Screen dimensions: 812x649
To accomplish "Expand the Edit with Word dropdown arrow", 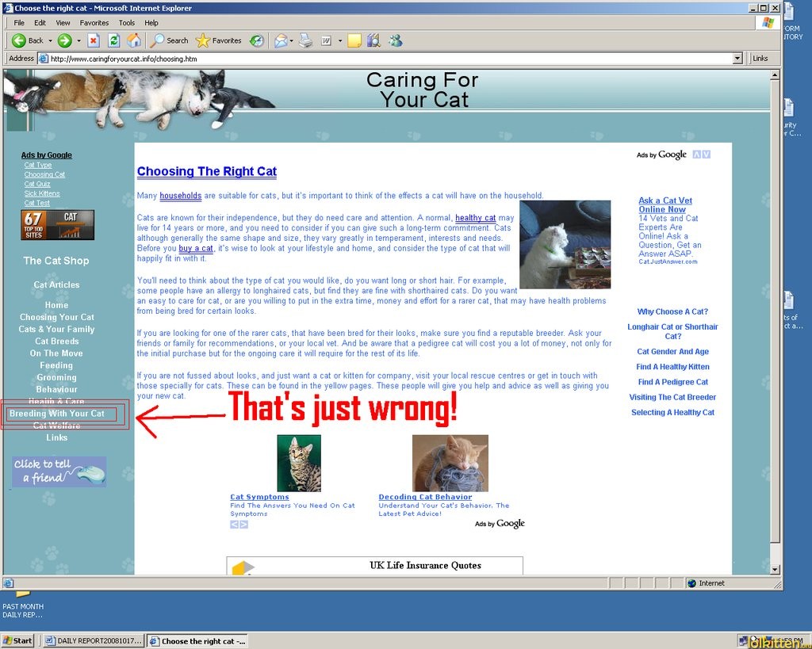I will (340, 40).
